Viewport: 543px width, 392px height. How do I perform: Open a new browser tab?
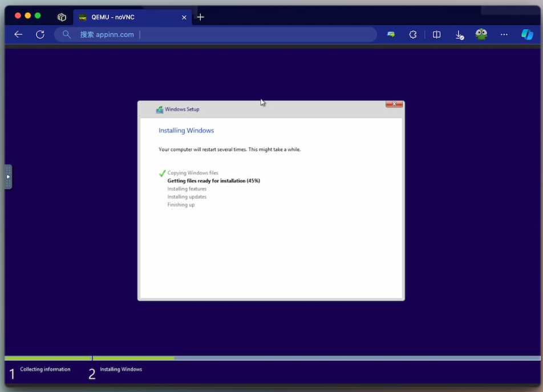tap(200, 17)
